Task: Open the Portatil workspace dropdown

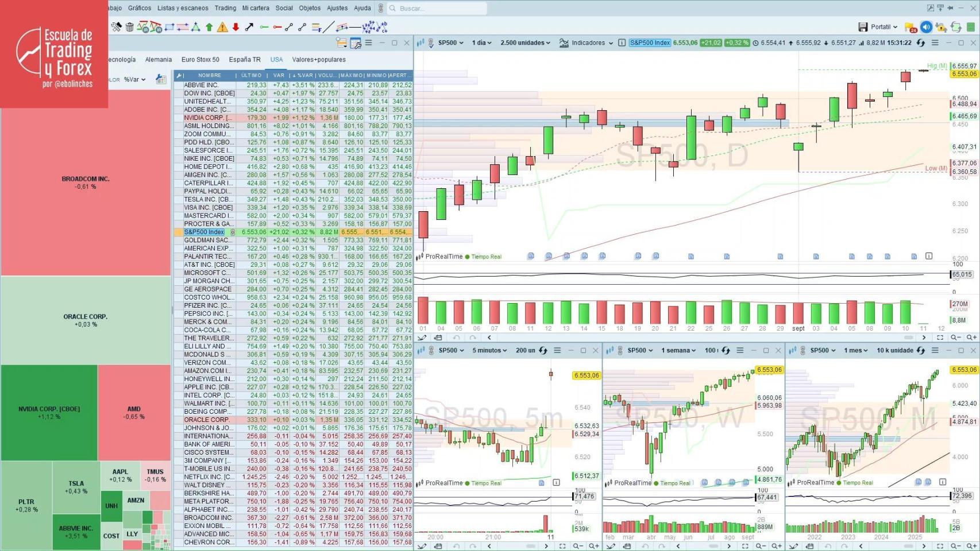Action: tap(882, 26)
